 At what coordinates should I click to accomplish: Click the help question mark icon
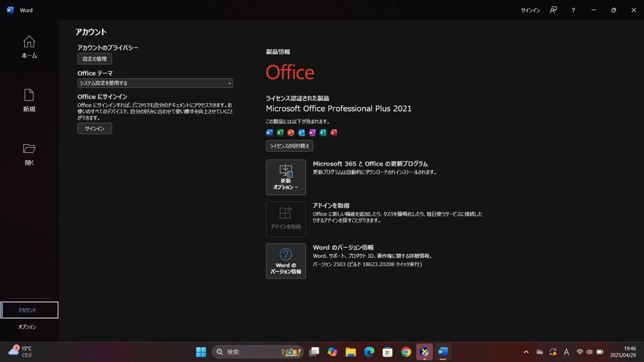click(x=573, y=10)
